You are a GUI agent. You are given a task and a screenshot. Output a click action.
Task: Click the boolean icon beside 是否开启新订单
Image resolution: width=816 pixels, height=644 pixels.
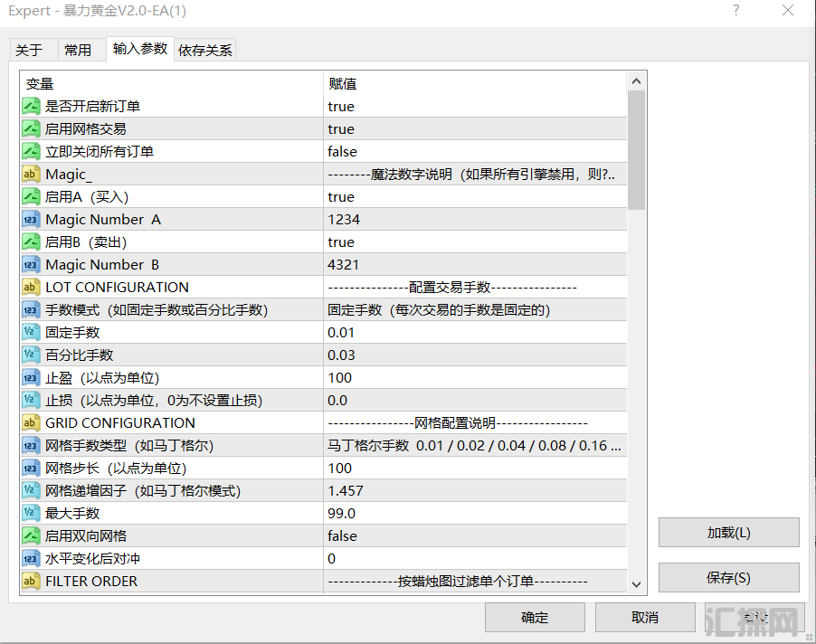point(31,107)
